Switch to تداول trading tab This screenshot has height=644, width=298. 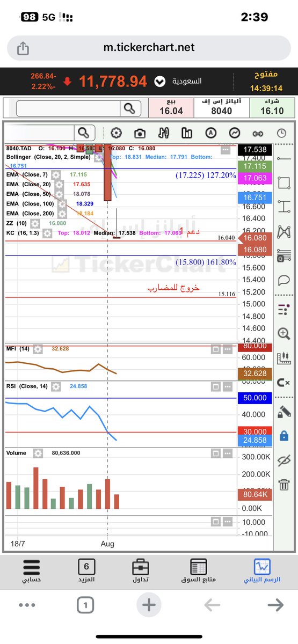coord(141,572)
